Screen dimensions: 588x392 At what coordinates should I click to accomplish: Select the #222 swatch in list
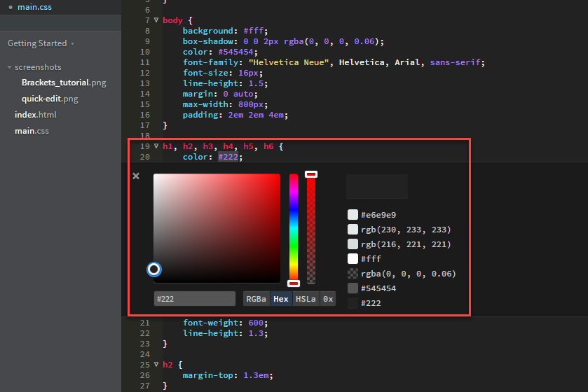click(x=353, y=303)
